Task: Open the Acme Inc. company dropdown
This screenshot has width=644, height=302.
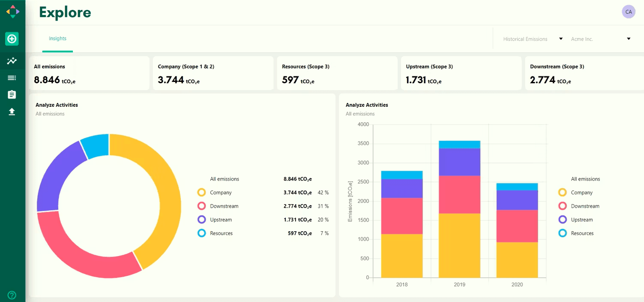Action: tap(600, 39)
